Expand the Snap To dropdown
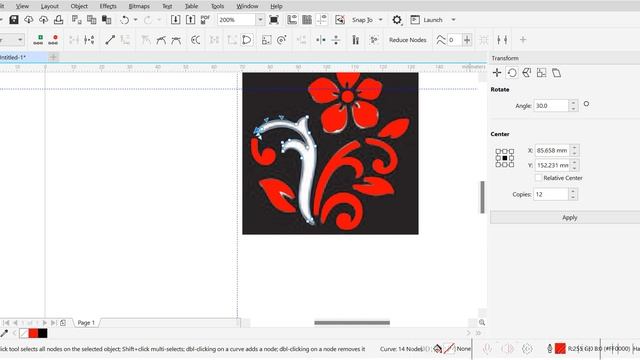This screenshot has height=360, width=640. click(x=380, y=20)
